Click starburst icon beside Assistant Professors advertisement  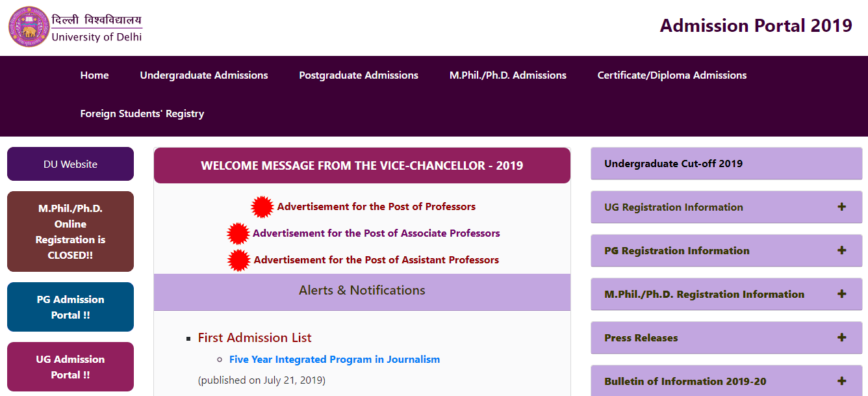[239, 260]
